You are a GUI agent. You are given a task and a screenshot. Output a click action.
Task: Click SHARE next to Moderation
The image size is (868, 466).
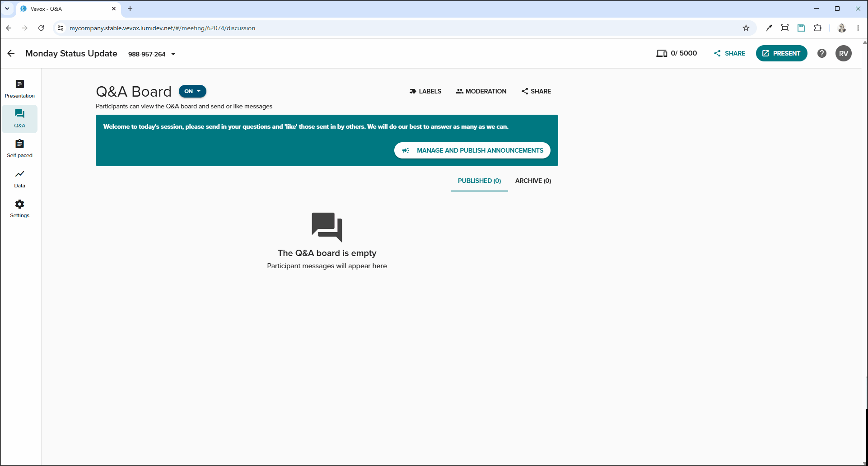(536, 91)
